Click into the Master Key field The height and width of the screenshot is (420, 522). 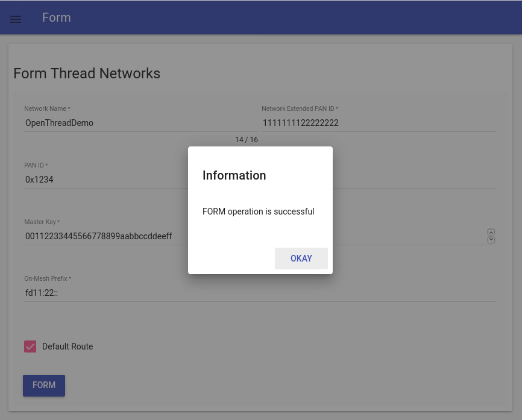(x=102, y=236)
